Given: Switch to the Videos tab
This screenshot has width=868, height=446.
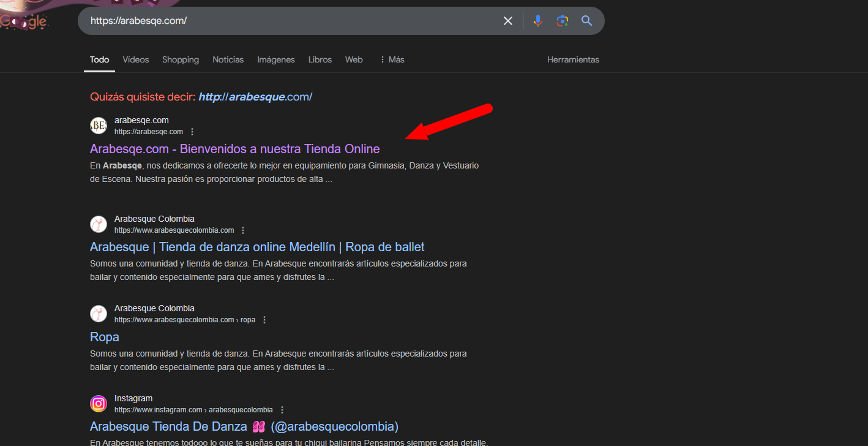Looking at the screenshot, I should 136,59.
